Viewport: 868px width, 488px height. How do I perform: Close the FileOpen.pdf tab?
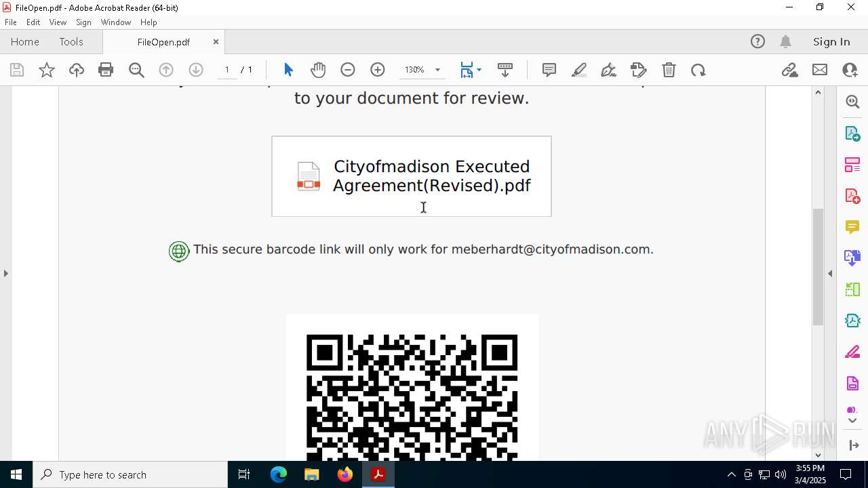pos(216,42)
